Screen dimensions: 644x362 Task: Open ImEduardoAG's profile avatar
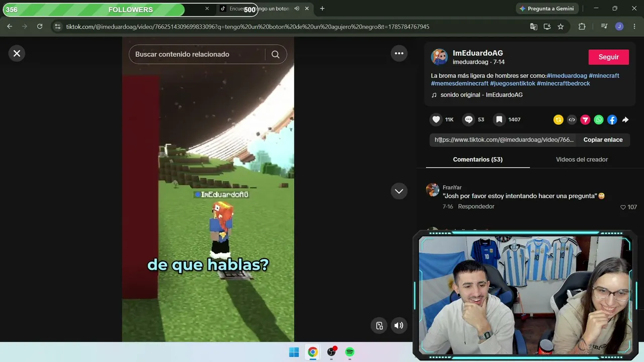(439, 57)
